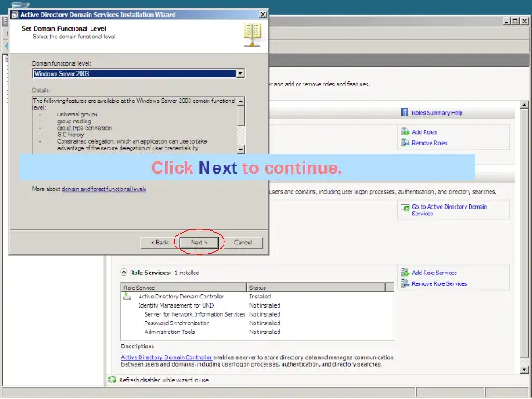Click the Role Service column header
This screenshot has width=532, height=399.
tap(184, 288)
